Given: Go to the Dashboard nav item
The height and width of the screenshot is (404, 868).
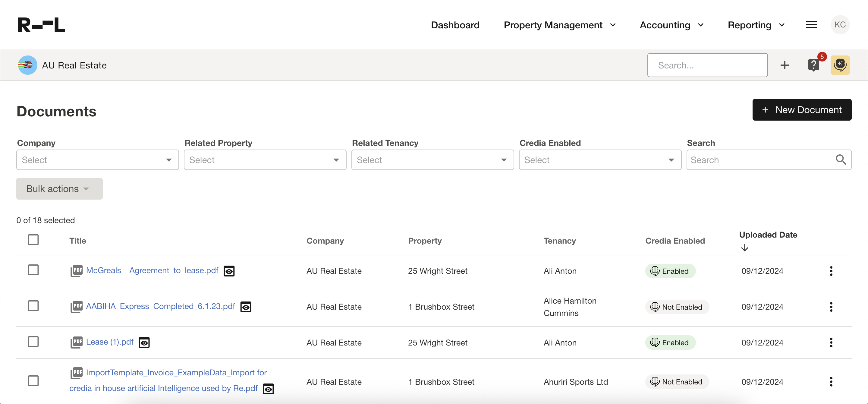Looking at the screenshot, I should [455, 25].
